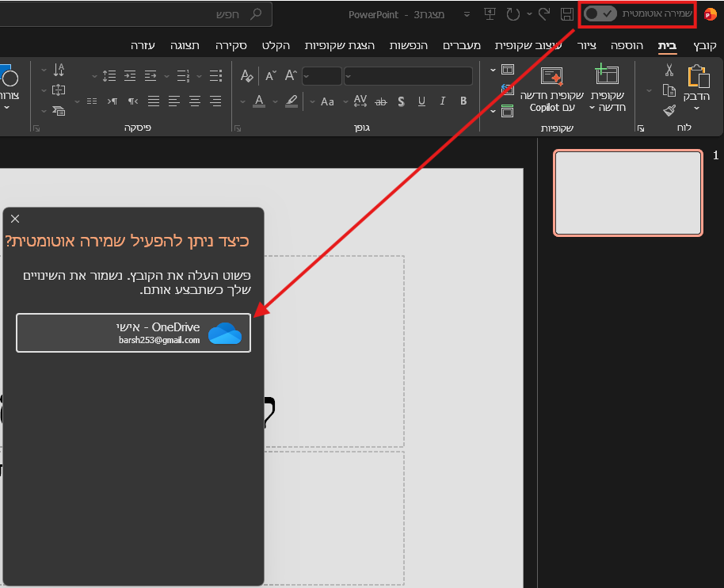Open the slide Section icon
Screen dimensions: 724x588
click(508, 111)
